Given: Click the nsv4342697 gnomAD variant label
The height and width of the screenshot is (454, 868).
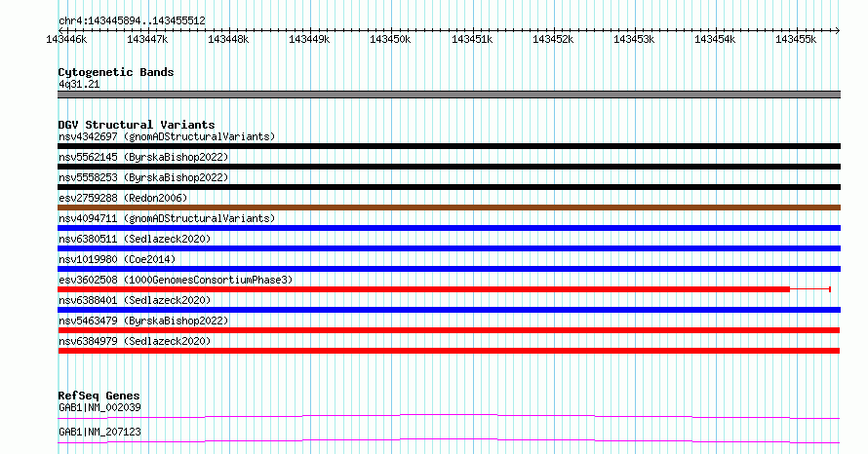Looking at the screenshot, I should pos(167,136).
